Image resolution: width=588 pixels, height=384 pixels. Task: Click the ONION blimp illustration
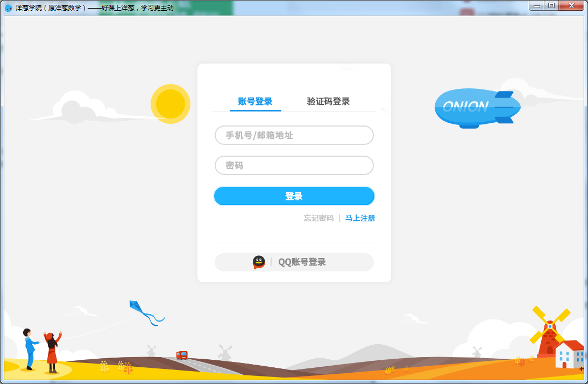point(475,107)
